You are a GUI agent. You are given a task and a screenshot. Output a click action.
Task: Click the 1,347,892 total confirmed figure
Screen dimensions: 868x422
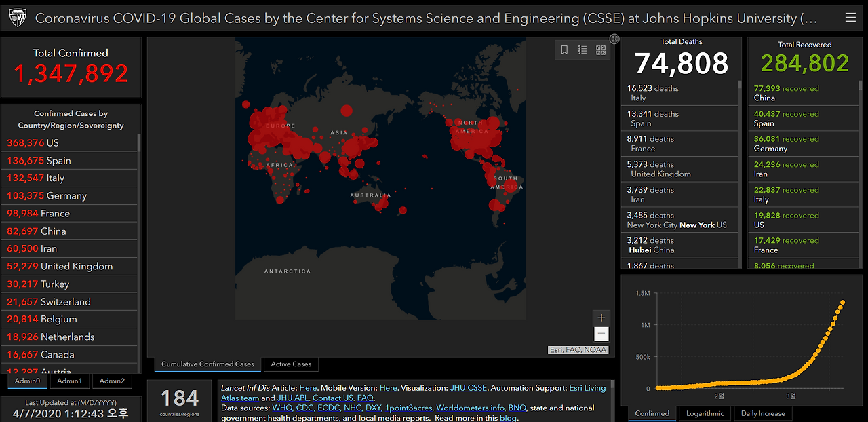tap(71, 73)
